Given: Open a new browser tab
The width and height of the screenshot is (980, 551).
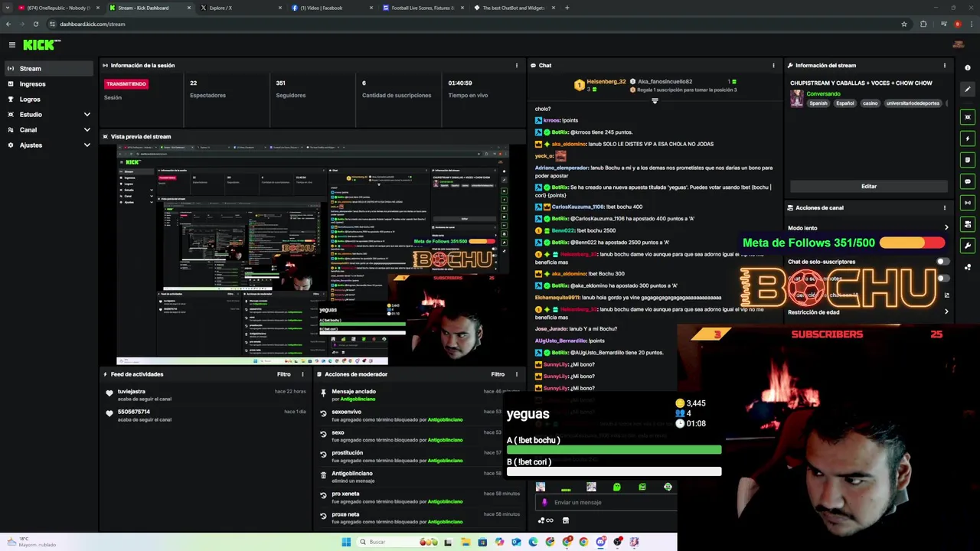Looking at the screenshot, I should click(x=567, y=8).
